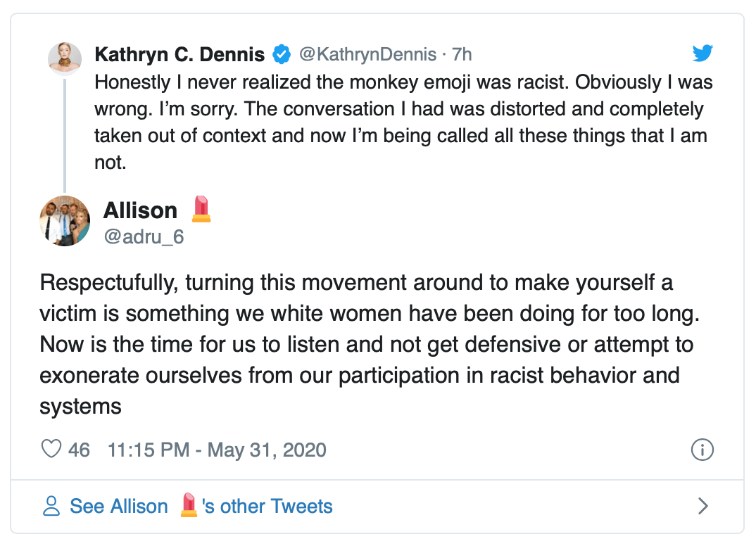Like the tweet with the heart icon

point(51,450)
